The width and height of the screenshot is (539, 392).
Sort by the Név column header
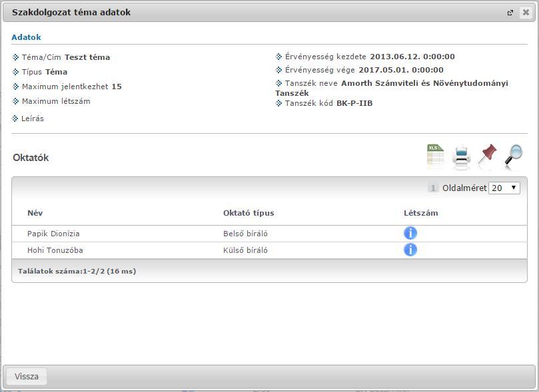coord(35,213)
